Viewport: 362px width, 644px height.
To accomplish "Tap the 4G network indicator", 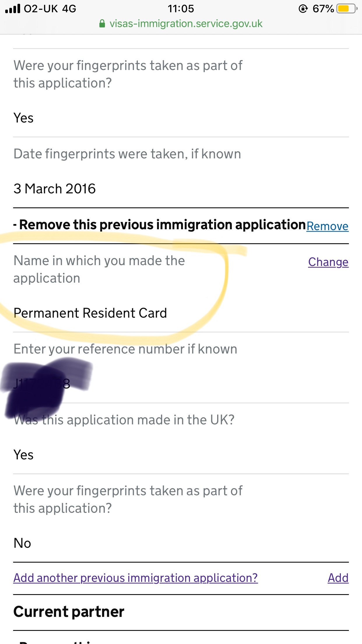I will pyautogui.click(x=69, y=9).
